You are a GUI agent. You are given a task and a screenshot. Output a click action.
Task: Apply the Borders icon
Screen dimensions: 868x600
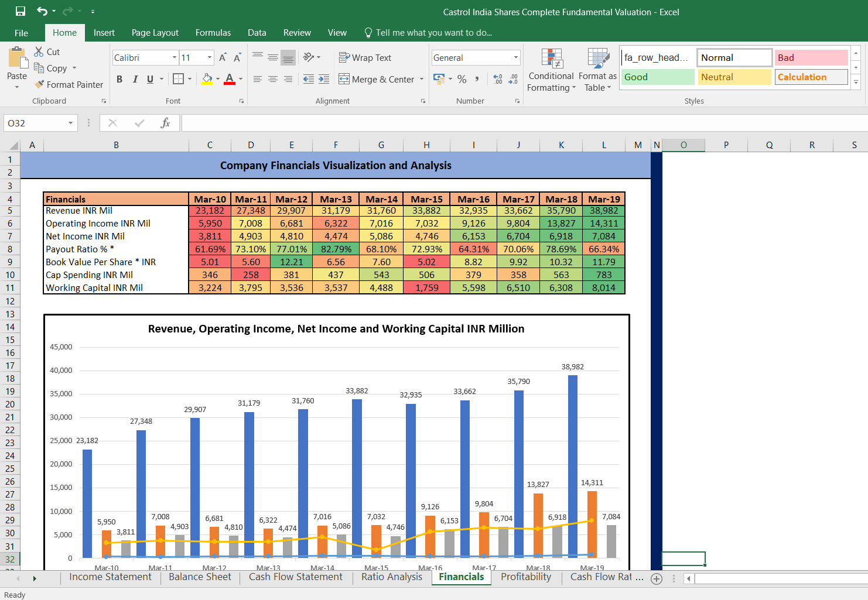(179, 78)
